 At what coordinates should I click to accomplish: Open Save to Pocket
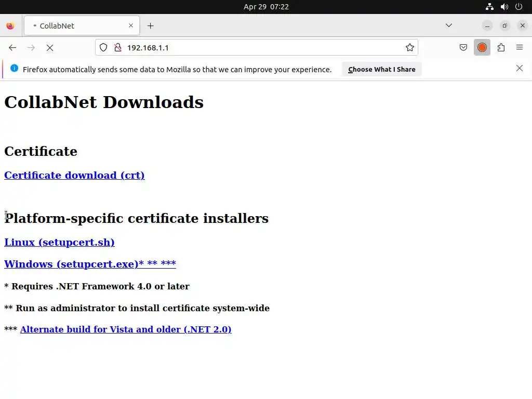pyautogui.click(x=463, y=47)
